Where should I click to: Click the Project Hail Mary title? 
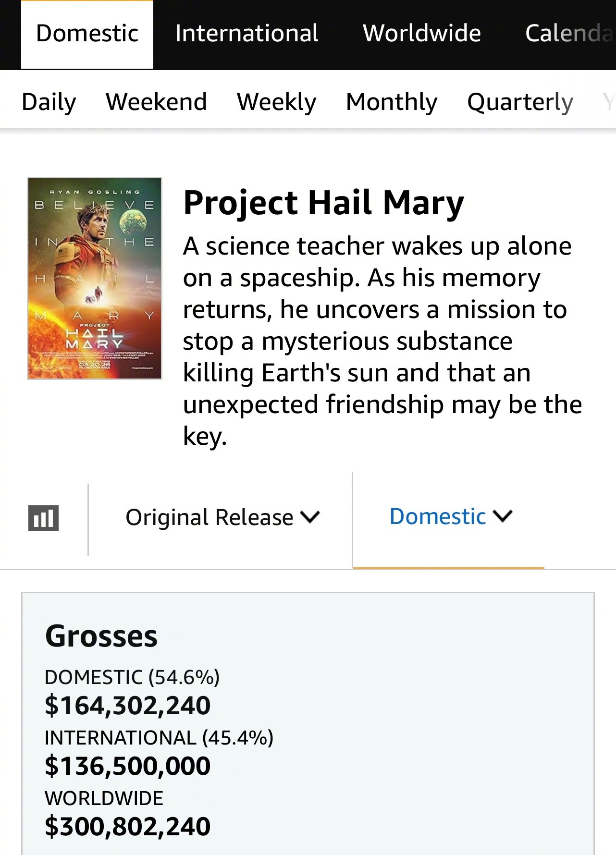[323, 203]
